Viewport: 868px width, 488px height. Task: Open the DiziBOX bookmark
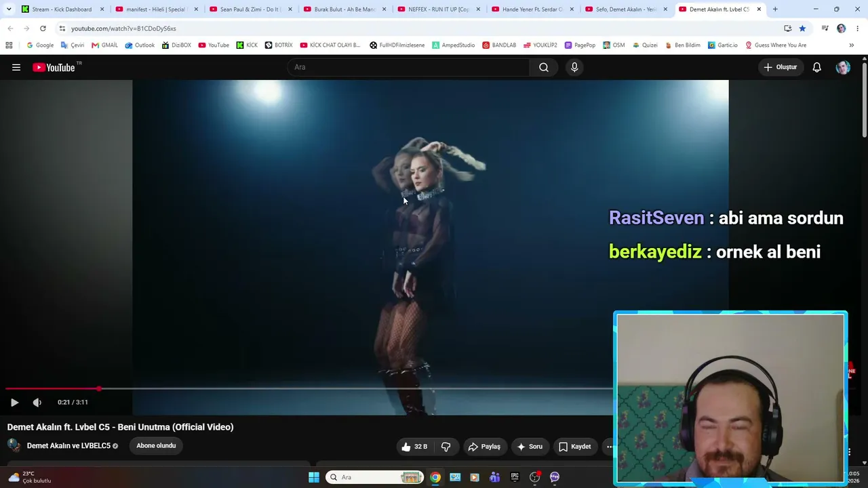click(176, 45)
